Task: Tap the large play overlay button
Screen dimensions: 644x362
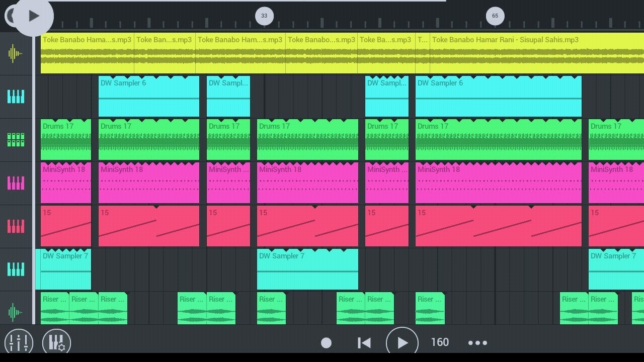Action: tap(33, 16)
